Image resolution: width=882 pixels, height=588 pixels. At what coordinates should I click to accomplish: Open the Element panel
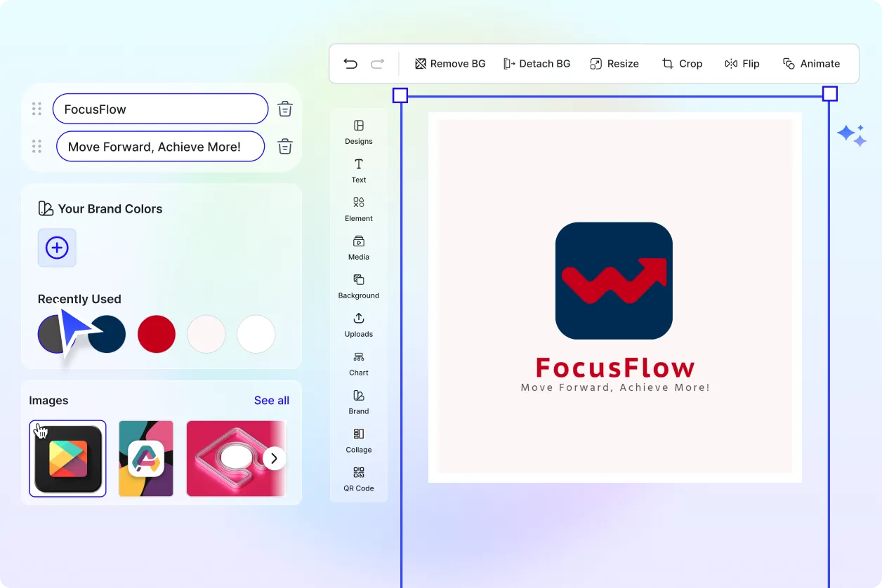click(x=359, y=208)
